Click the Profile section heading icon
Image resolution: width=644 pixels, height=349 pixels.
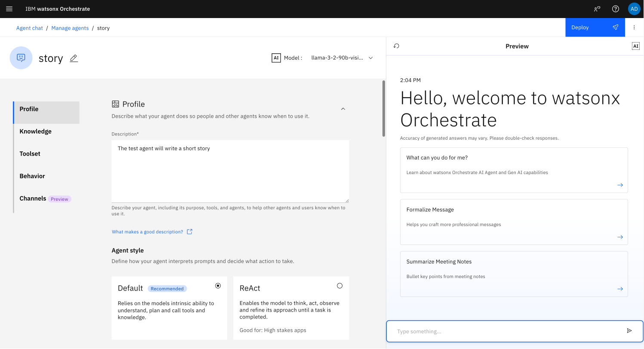(x=115, y=104)
